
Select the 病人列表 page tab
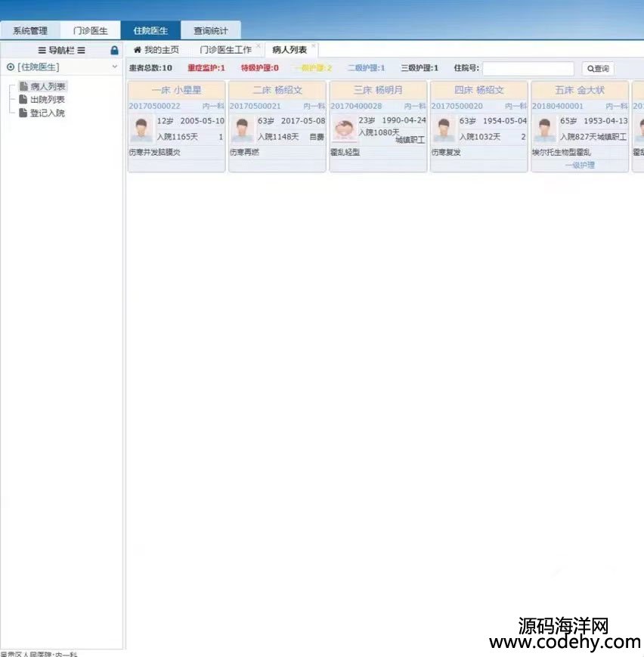tap(289, 50)
